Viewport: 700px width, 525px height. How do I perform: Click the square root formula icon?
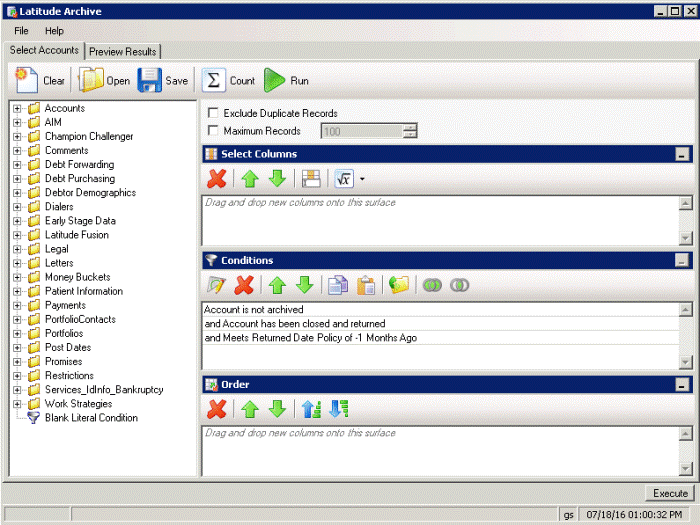click(x=344, y=179)
